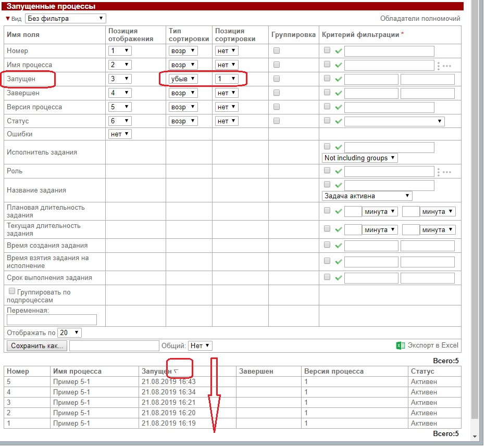Click the ellipsis icon in the Роль row

[x=444, y=172]
